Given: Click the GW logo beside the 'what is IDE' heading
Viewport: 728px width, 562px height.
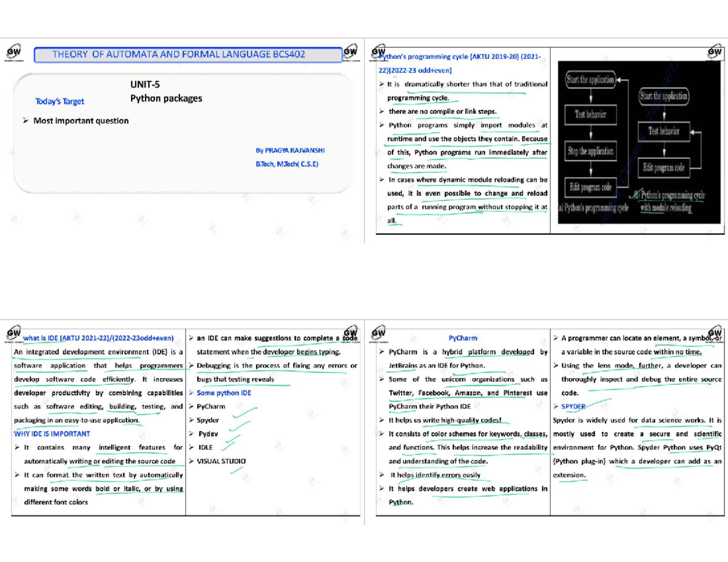Looking at the screenshot, I should [13, 334].
